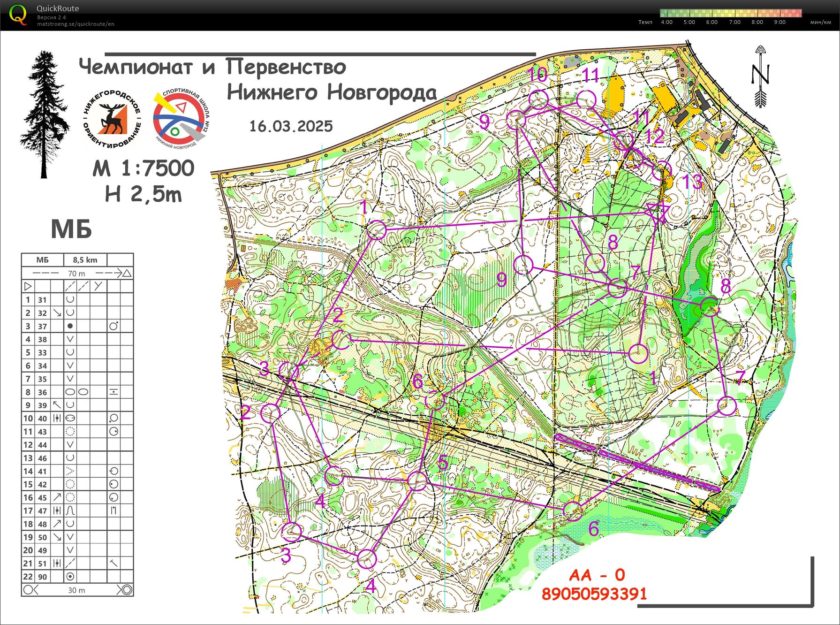Click the spruce tree silhouette
840x625 pixels.
click(x=45, y=114)
